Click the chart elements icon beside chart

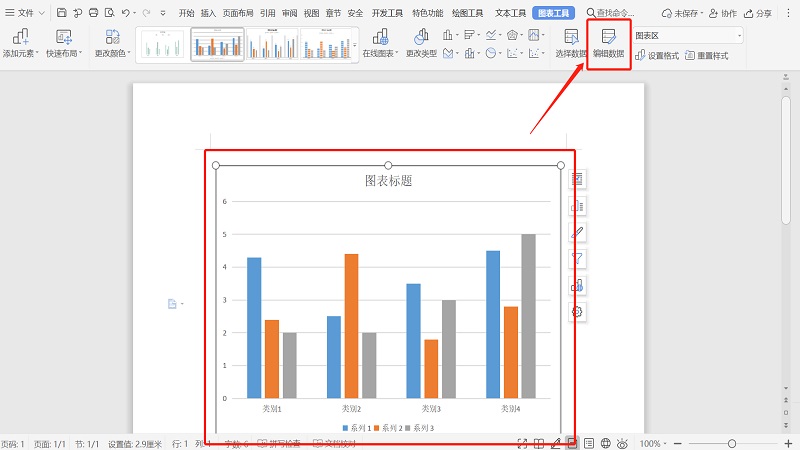coord(577,179)
